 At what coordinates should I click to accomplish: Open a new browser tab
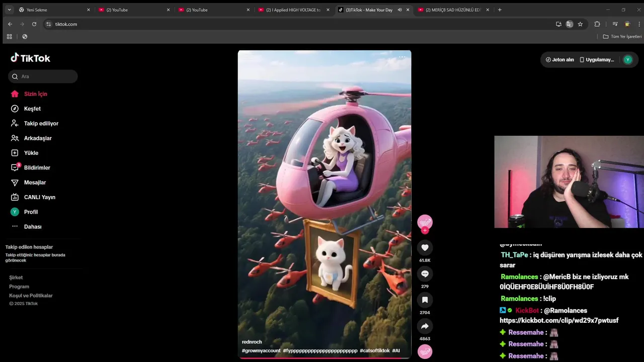(x=500, y=10)
